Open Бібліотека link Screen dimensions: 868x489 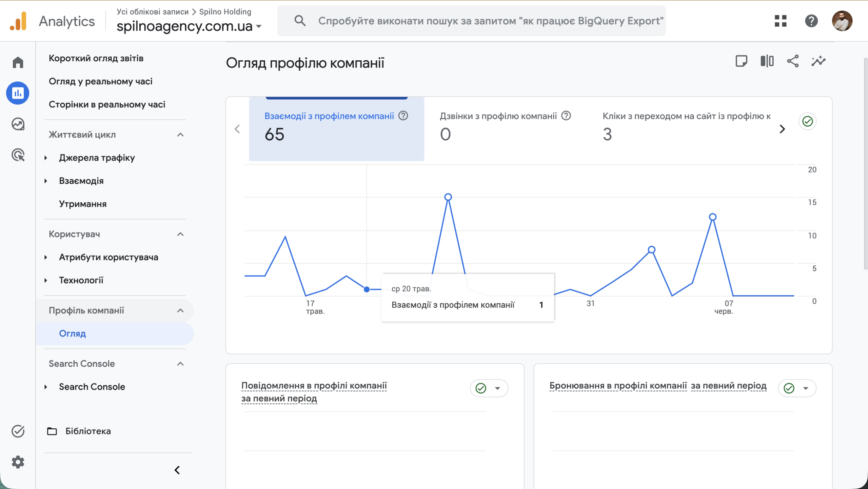coord(88,431)
